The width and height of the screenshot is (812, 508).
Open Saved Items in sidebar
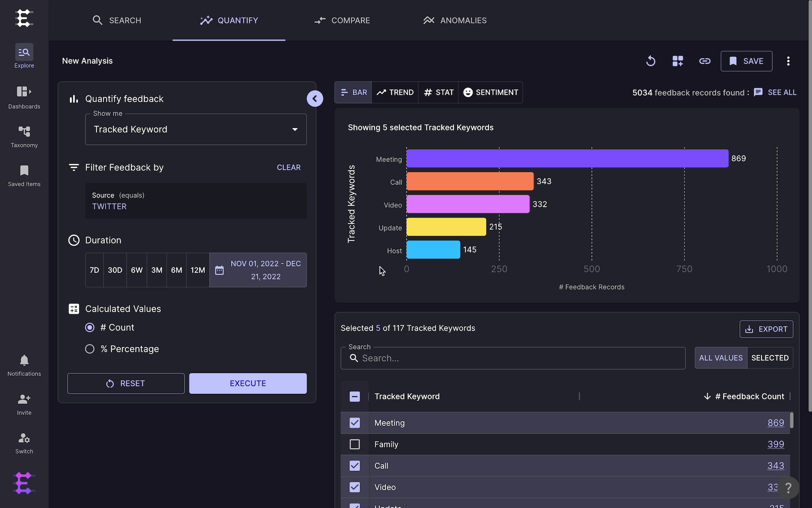(24, 176)
